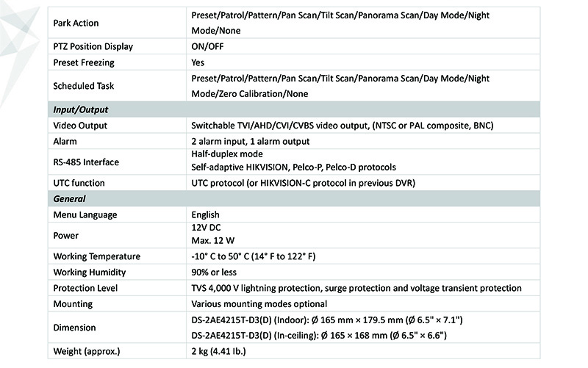Click the Working Temperature label

click(96, 256)
